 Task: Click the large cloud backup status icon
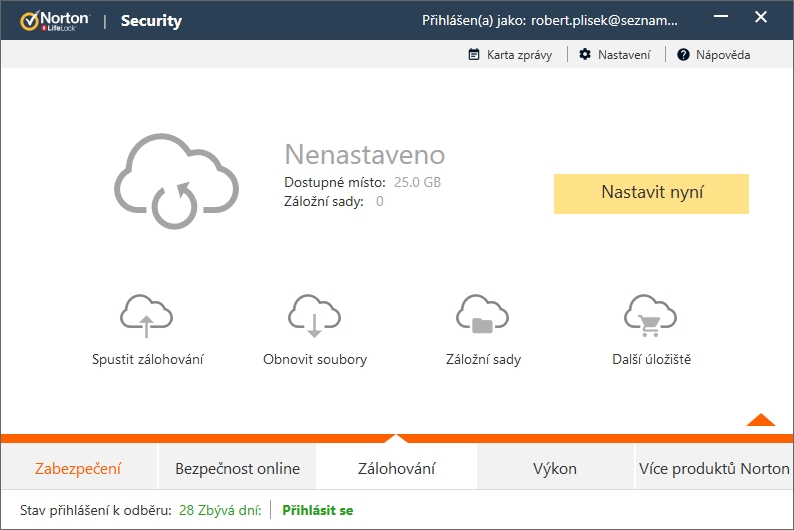click(x=176, y=181)
